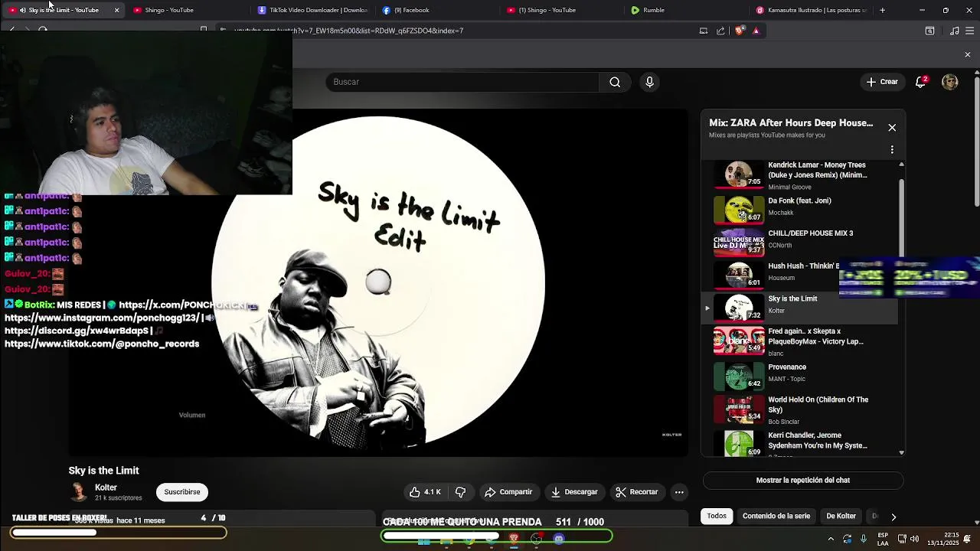The height and width of the screenshot is (551, 980).
Task: Focus the Buscar search field
Action: [x=462, y=82]
